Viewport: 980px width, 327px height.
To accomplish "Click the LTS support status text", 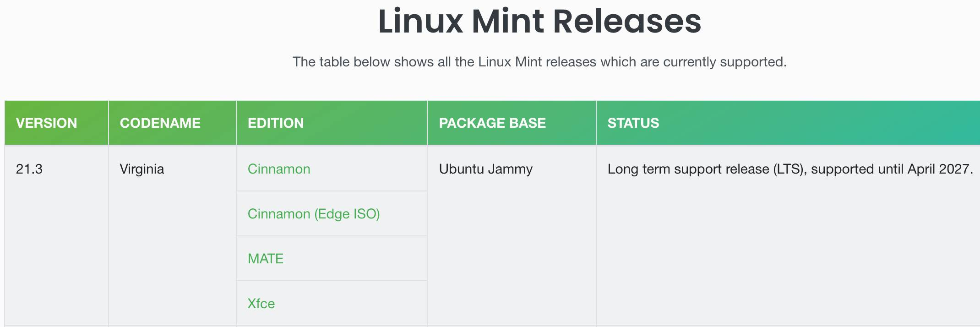I will click(x=790, y=169).
